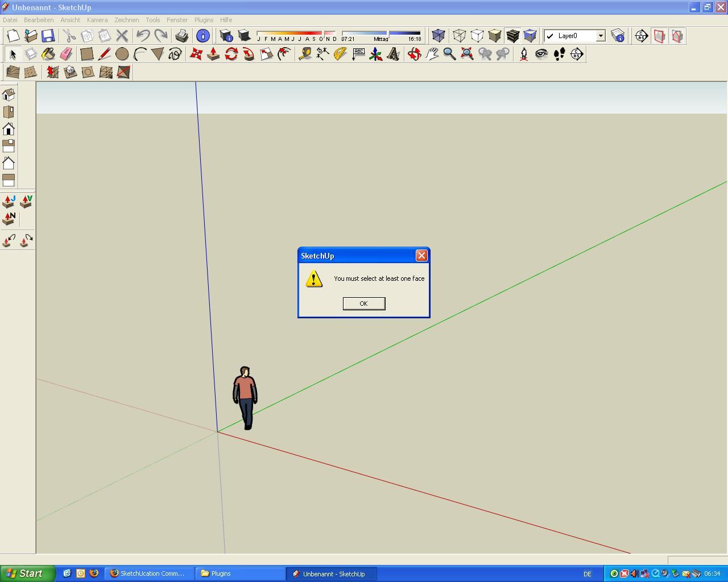Image resolution: width=728 pixels, height=582 pixels.
Task: Click the New file icon
Action: 13,36
